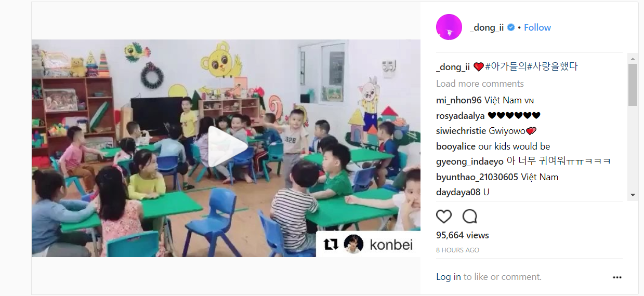This screenshot has height=296, width=644.
Task: Open the three-dot more options menu
Action: tap(617, 277)
